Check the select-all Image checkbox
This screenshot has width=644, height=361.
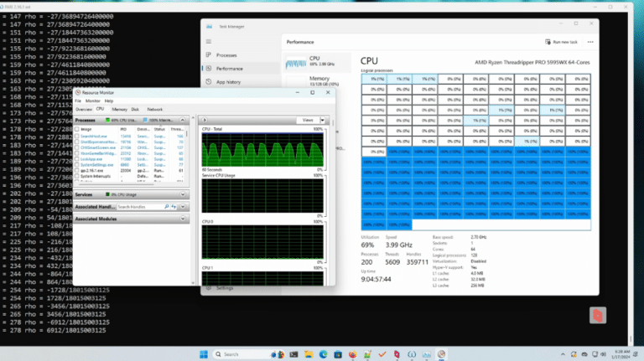coord(77,129)
